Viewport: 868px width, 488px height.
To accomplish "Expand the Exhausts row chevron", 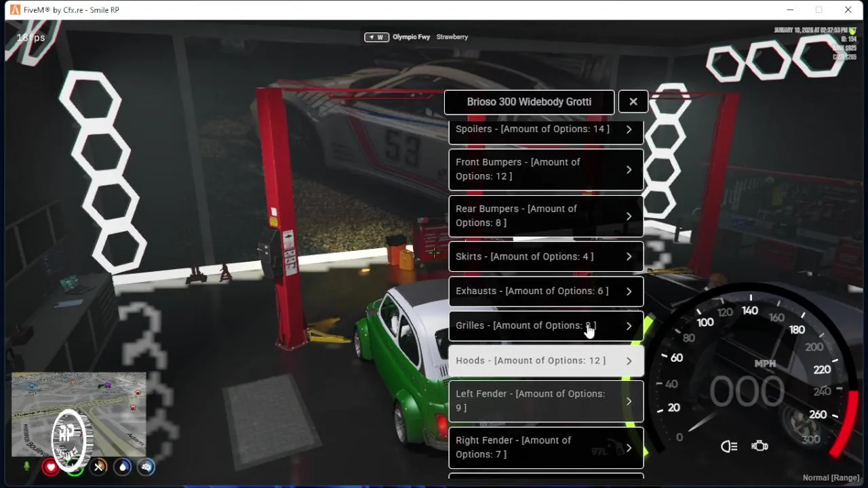I will (629, 291).
